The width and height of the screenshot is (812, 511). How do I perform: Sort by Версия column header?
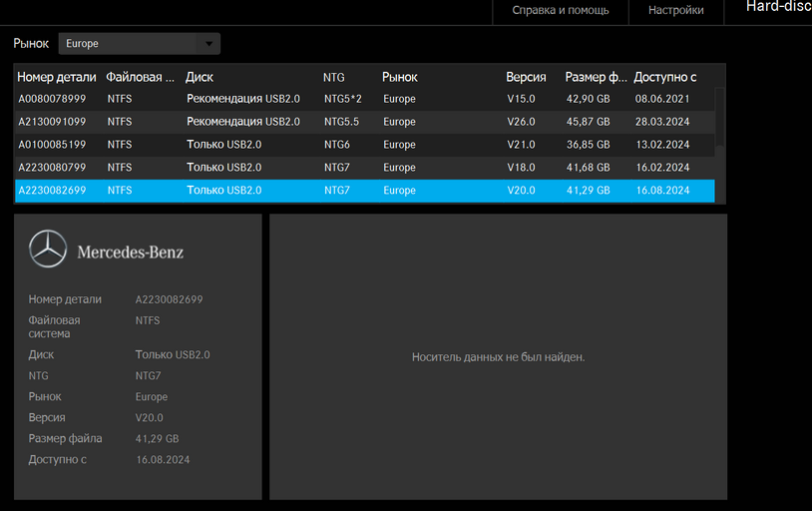(x=526, y=77)
